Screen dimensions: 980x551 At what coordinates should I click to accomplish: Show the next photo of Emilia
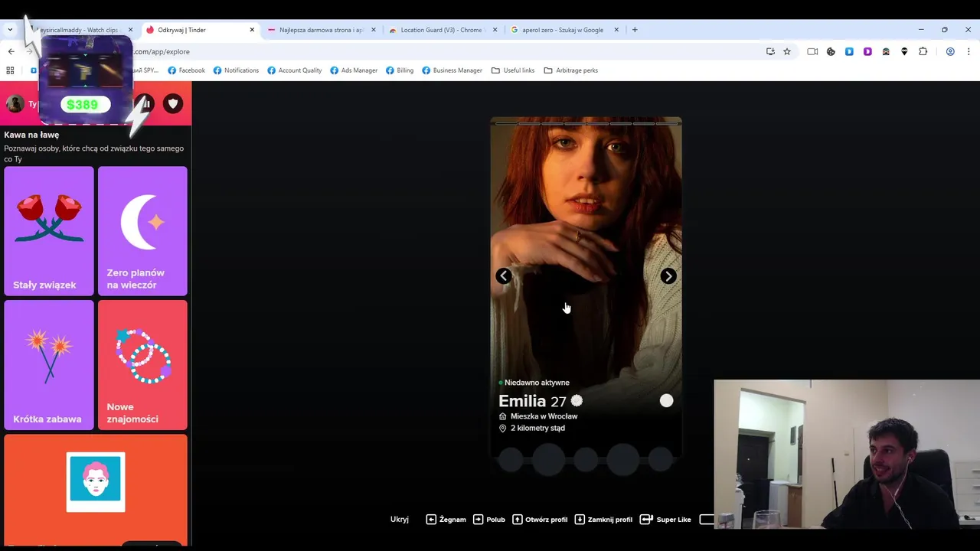point(668,276)
